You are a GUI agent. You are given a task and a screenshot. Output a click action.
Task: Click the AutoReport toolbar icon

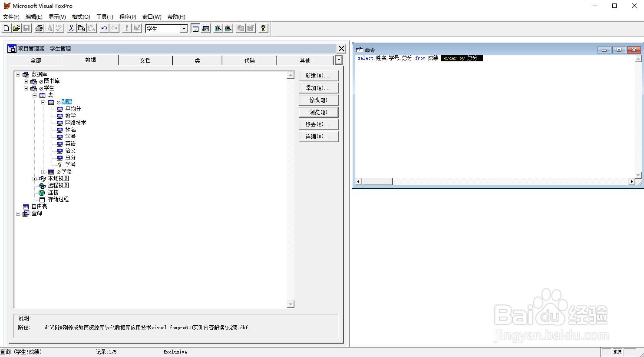point(251,28)
